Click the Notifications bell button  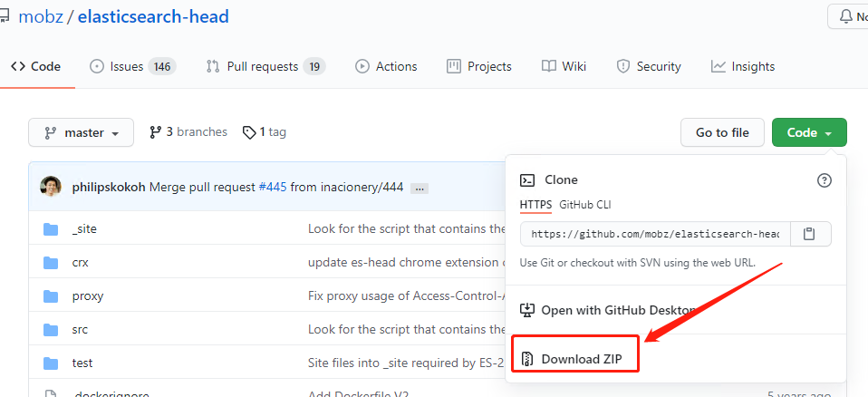pyautogui.click(x=848, y=16)
